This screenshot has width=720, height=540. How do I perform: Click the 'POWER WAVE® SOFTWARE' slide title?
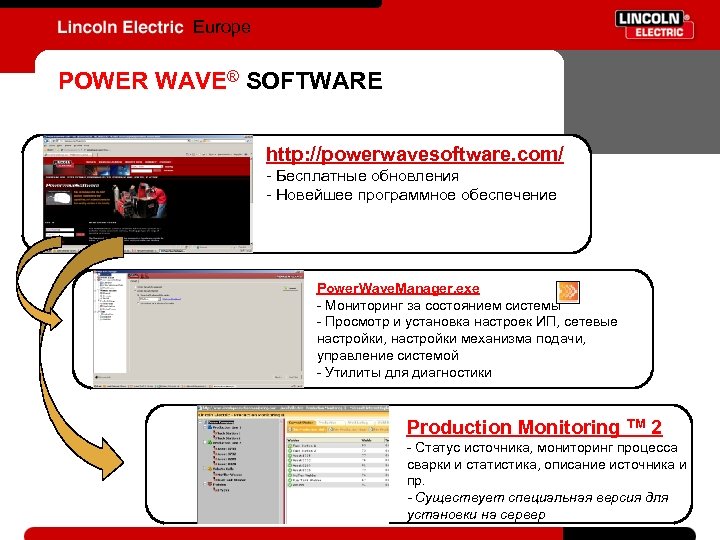(220, 80)
